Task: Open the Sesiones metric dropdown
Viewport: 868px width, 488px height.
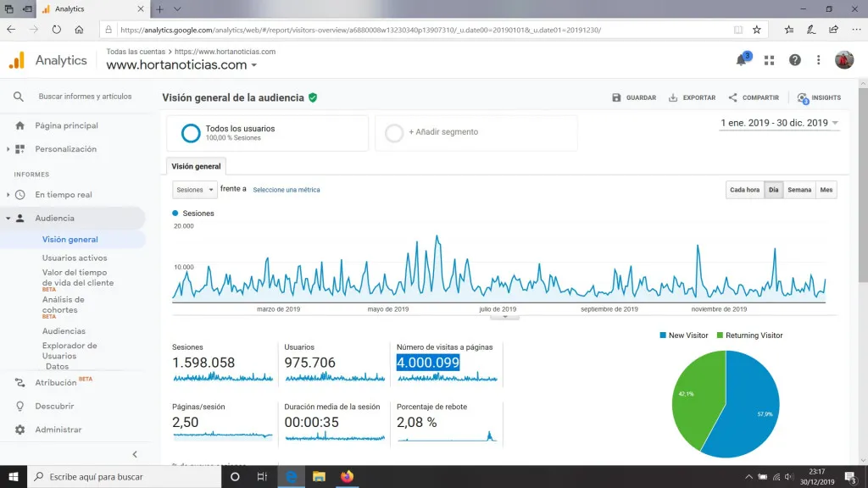Action: point(194,190)
